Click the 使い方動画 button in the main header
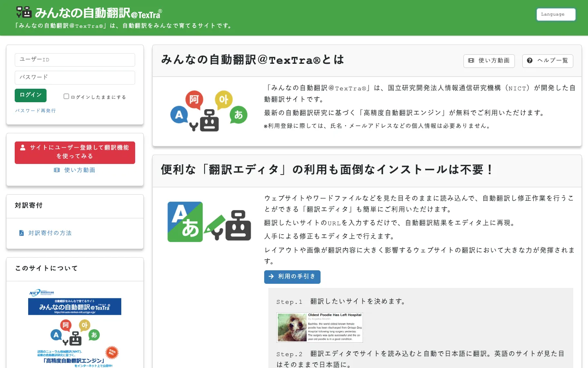 point(489,61)
